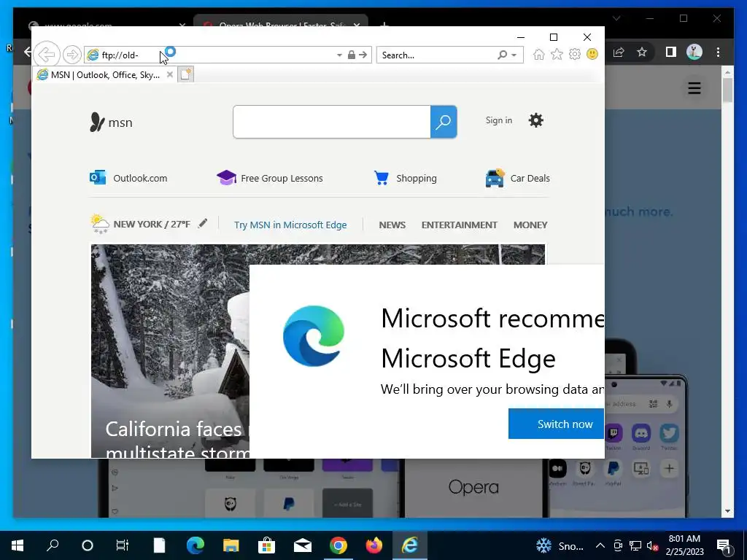
Task: Open the hamburger menu on Opera page
Action: [x=694, y=88]
